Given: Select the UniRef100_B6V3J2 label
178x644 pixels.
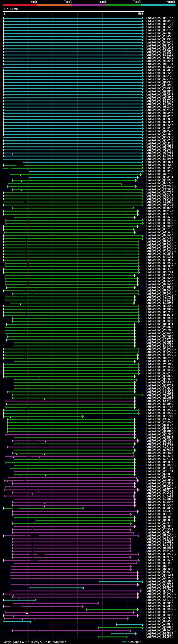Looking at the screenshot, I should pyautogui.click(x=160, y=138).
